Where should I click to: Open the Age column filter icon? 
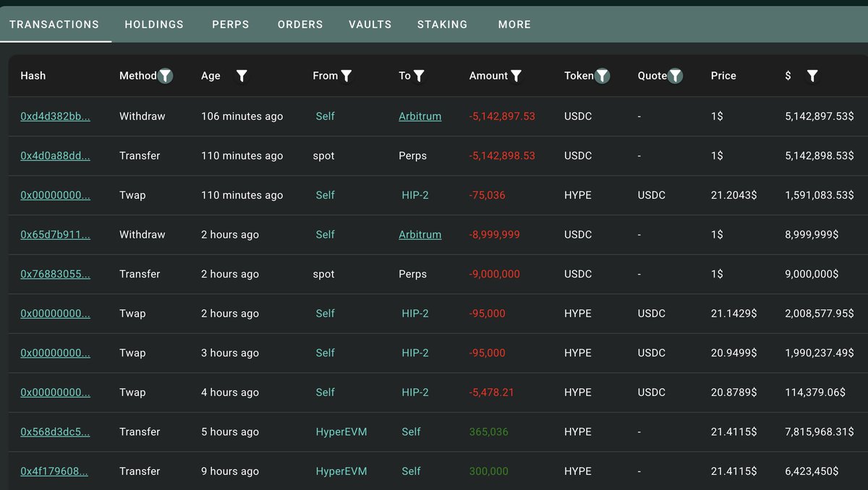(x=242, y=76)
